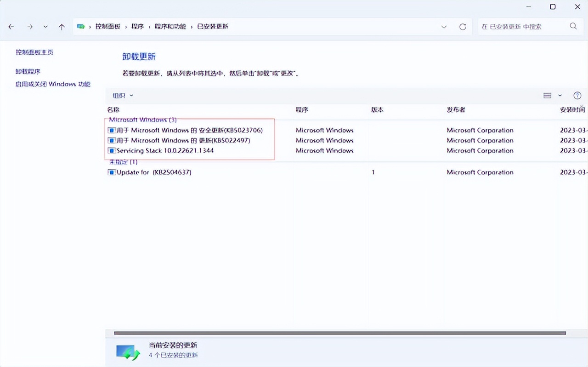
Task: Open help via the question mark icon
Action: pyautogui.click(x=577, y=95)
